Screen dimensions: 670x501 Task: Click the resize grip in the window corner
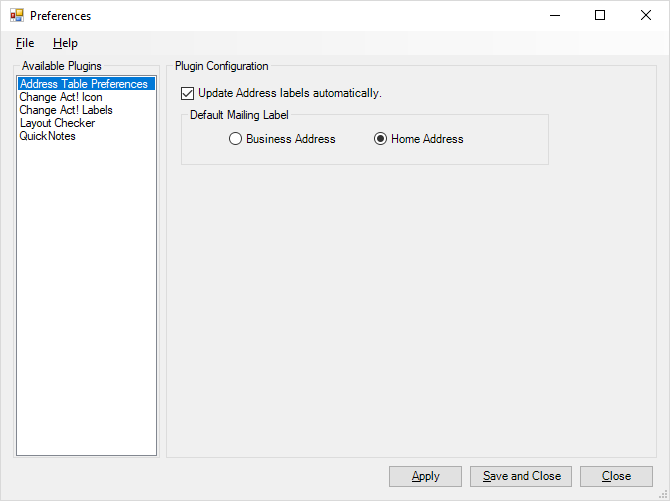(664, 495)
